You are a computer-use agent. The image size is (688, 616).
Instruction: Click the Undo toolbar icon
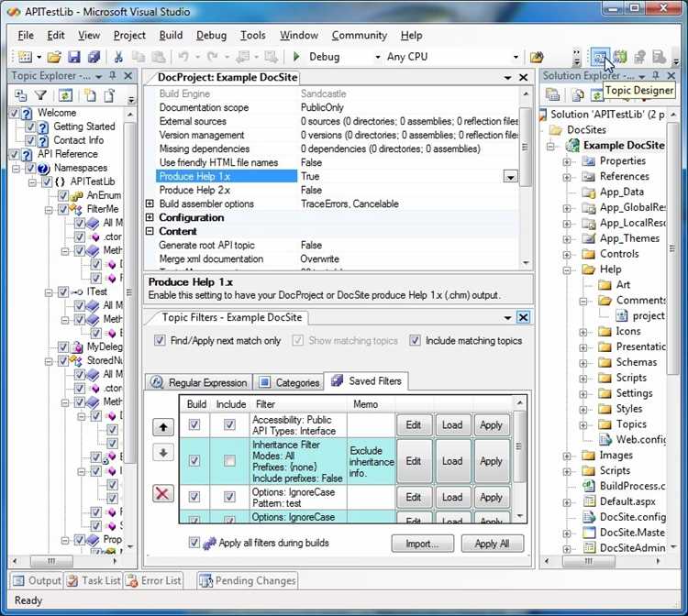pyautogui.click(x=183, y=57)
